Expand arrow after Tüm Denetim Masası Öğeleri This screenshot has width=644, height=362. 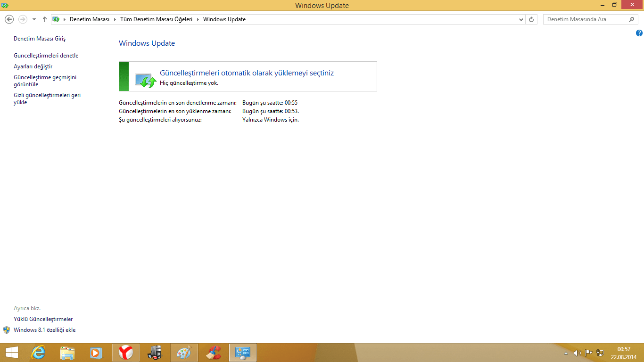[x=198, y=19]
